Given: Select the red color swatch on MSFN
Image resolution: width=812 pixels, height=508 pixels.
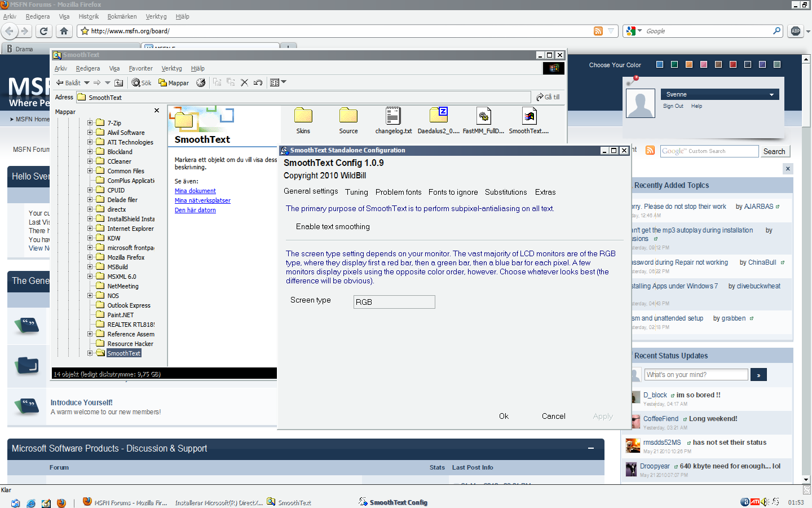Looking at the screenshot, I should click(733, 64).
